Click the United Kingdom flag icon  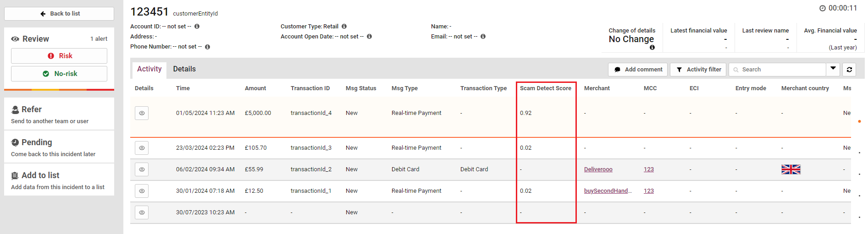pos(791,169)
